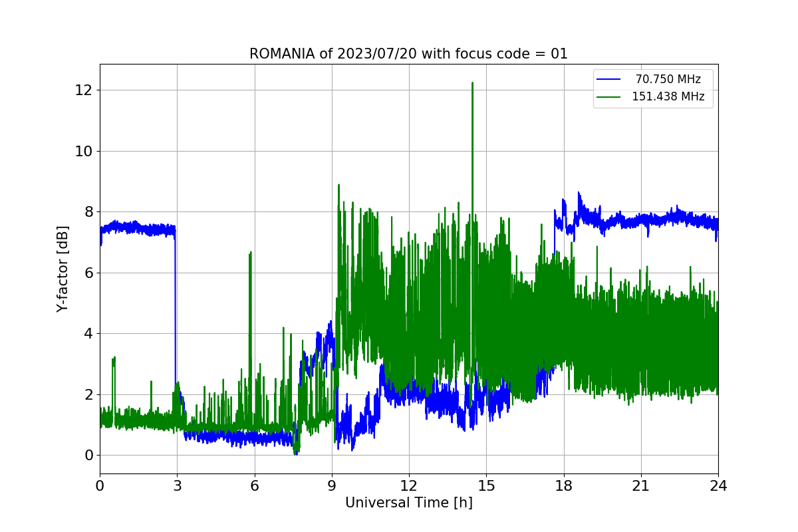Click the Universal Time [h] axis label
798x532 pixels.
(408, 503)
